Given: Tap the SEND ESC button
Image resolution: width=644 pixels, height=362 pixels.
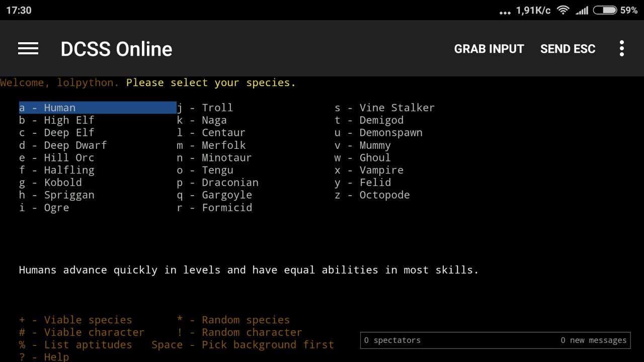Looking at the screenshot, I should [x=568, y=49].
